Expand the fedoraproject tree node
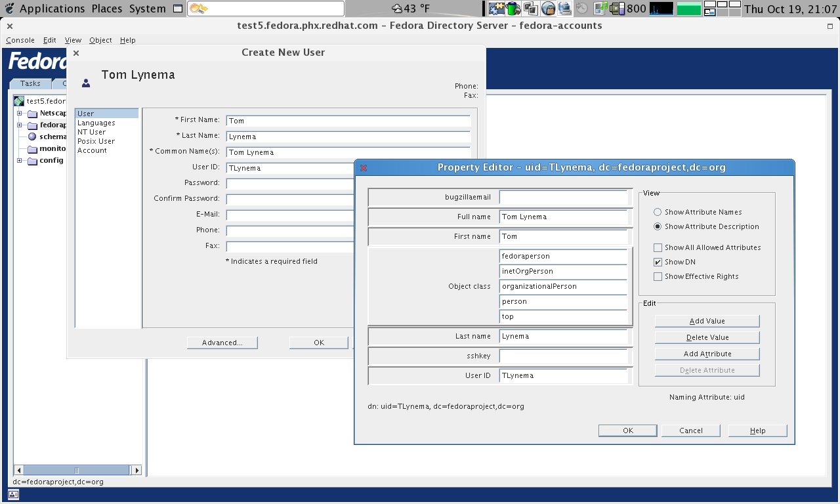Screen dimensions: 840x504 tap(19, 125)
